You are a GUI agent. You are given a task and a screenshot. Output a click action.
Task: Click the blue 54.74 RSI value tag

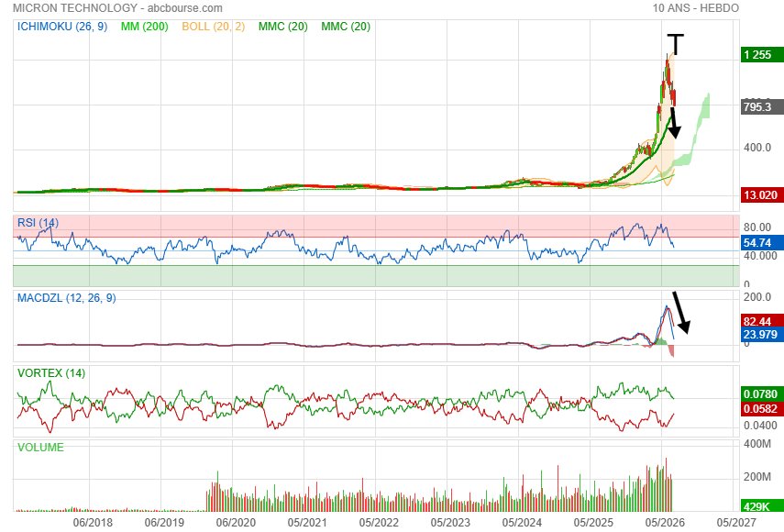point(762,243)
